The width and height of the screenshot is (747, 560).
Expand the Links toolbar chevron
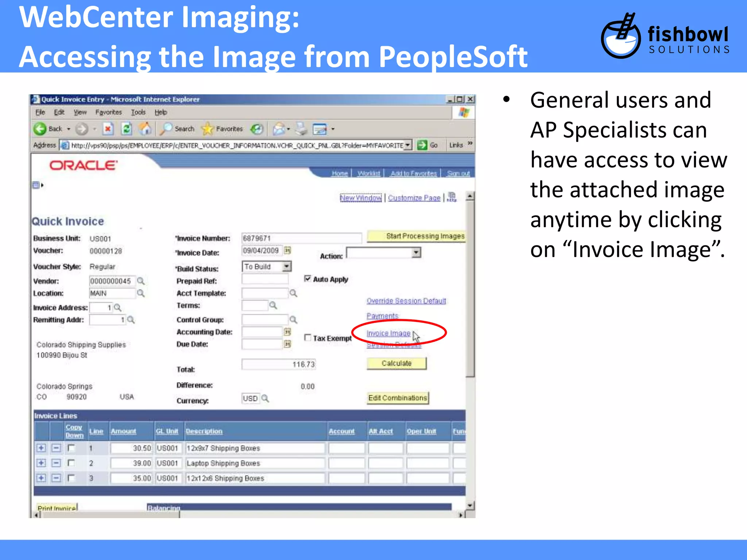coord(470,144)
